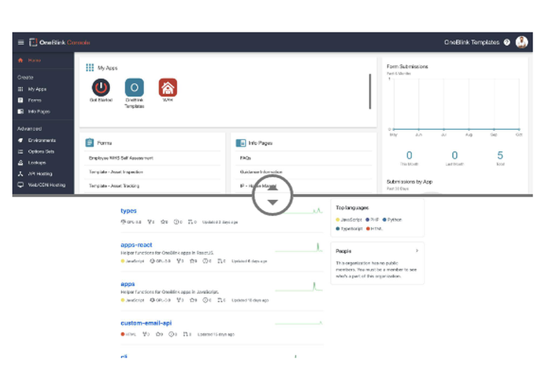Launch the WFH house app icon
The width and height of the screenshot is (548, 392).
(x=168, y=87)
